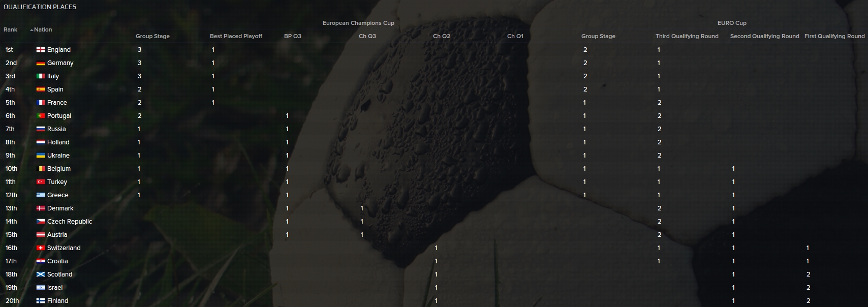Open Switzerland nation link

[x=64, y=248]
